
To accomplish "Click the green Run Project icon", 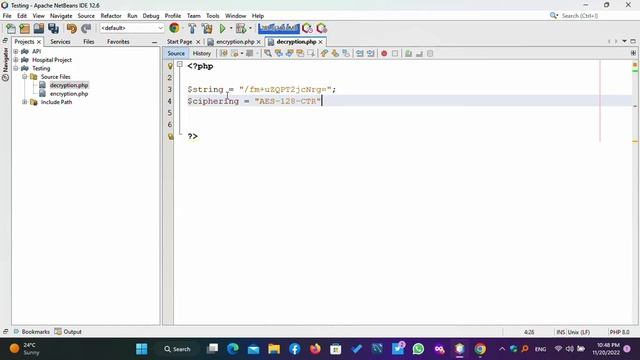I will (x=222, y=28).
